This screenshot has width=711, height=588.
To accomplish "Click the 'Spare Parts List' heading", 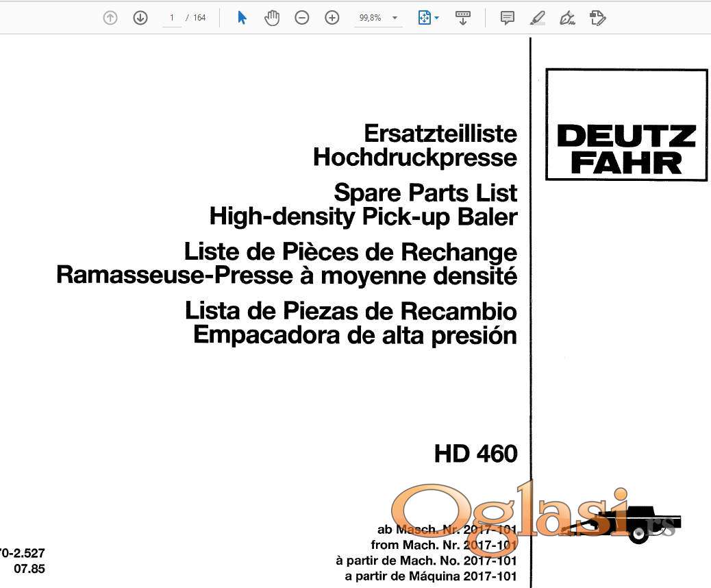I will click(426, 193).
